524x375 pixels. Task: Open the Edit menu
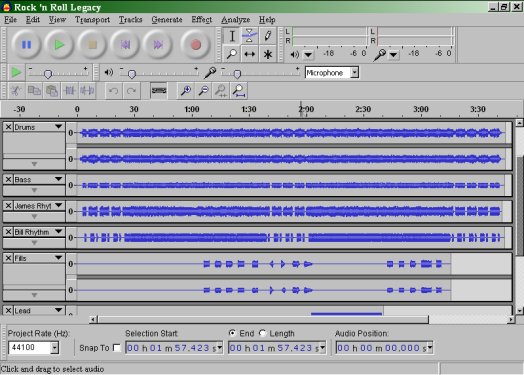click(x=33, y=20)
